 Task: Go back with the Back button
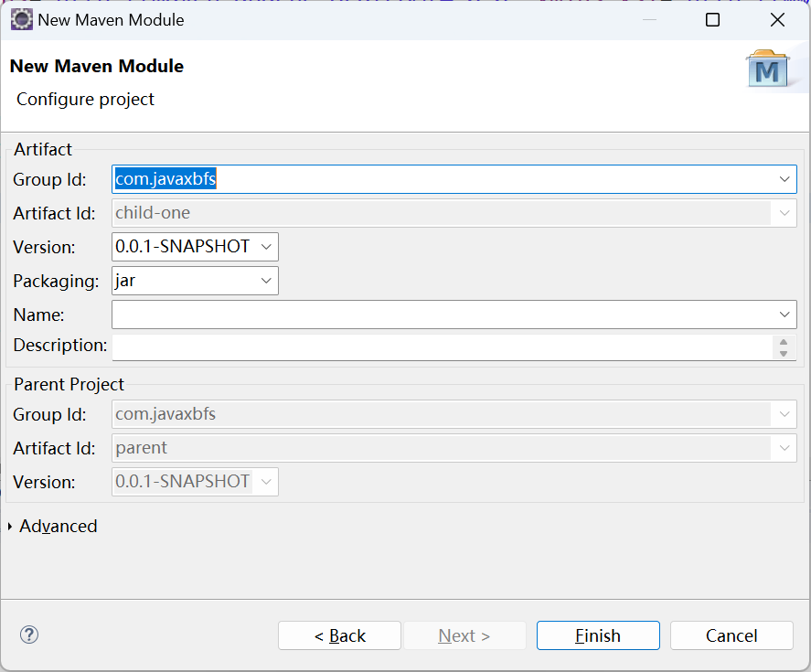pos(339,635)
